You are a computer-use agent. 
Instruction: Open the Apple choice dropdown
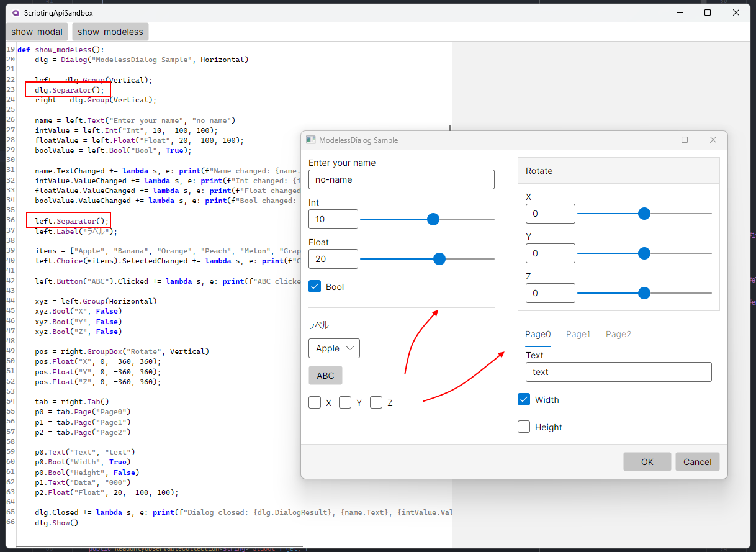point(334,348)
